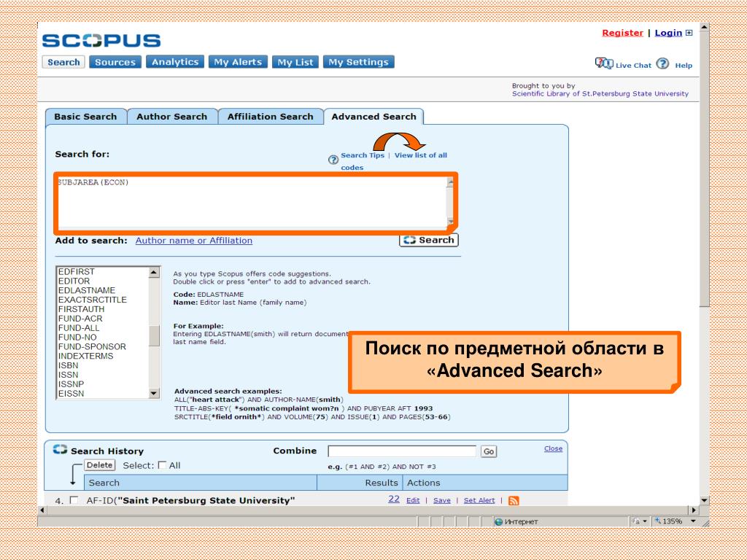Open the Search Tips link
Viewport: 747px width, 560px height.
[363, 155]
